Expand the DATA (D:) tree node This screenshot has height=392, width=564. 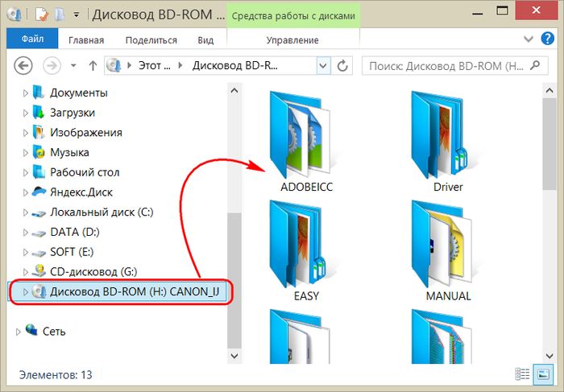pos(26,233)
